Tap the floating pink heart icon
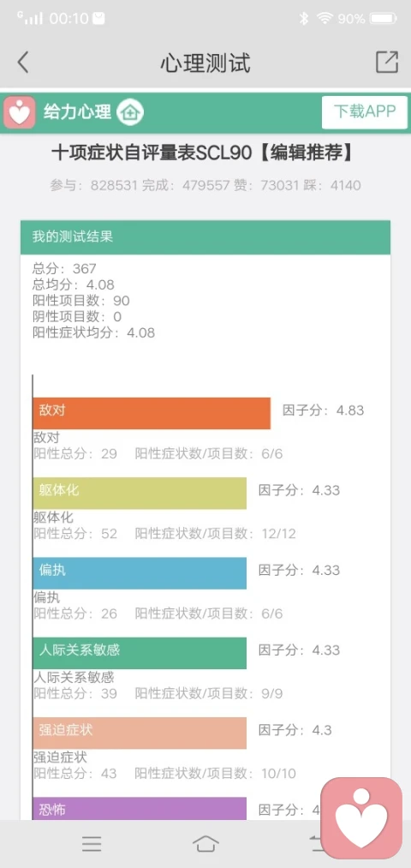Screen dimensions: 411x868 coord(361,818)
